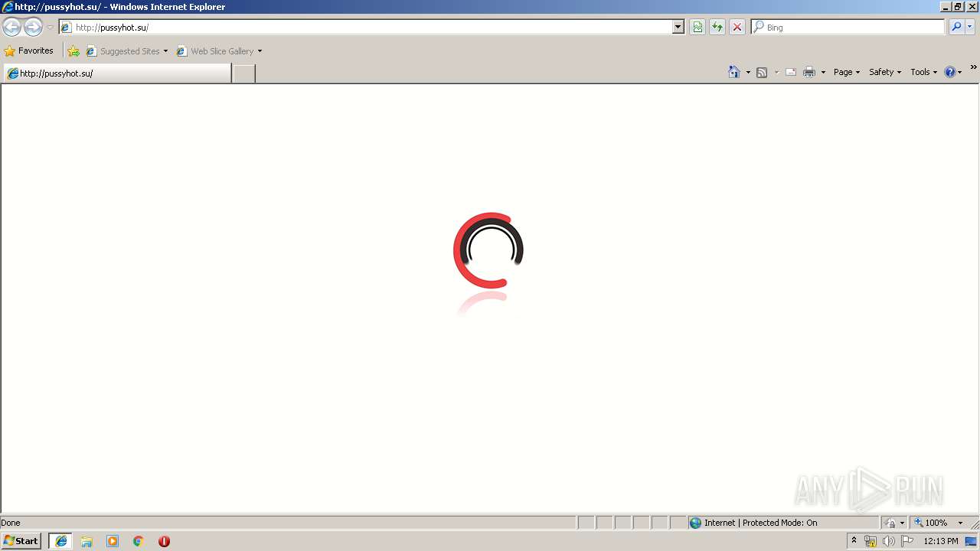
Task: Click the Windows Start button
Action: [21, 541]
